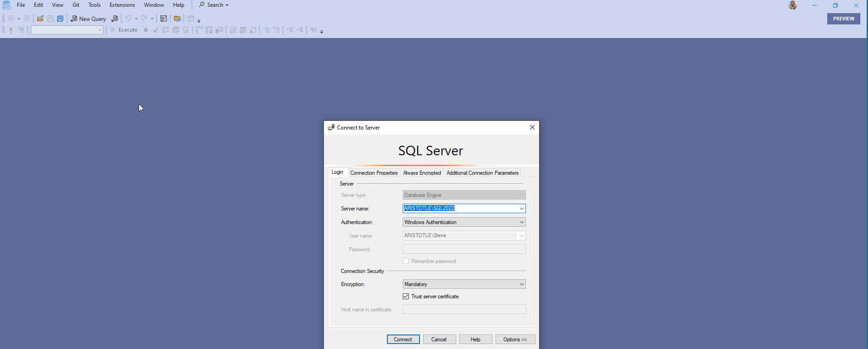Click the Query Options icon
The height and width of the screenshot is (349, 868).
[176, 30]
